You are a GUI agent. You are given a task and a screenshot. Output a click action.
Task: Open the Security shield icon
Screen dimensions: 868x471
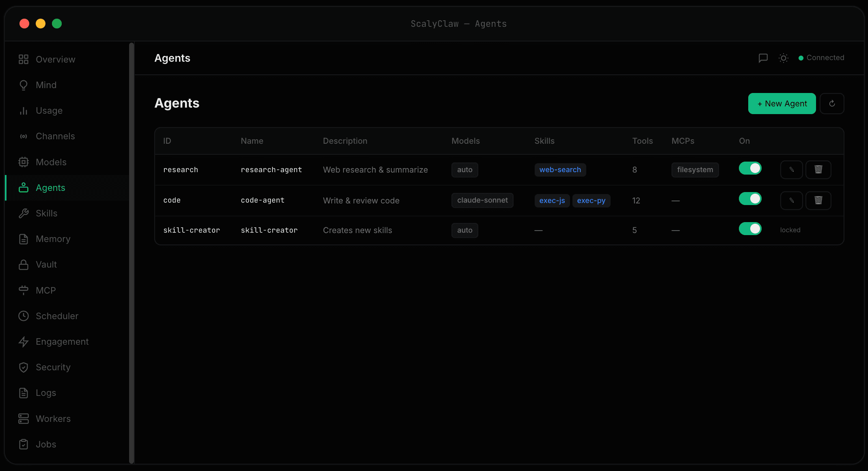click(24, 367)
